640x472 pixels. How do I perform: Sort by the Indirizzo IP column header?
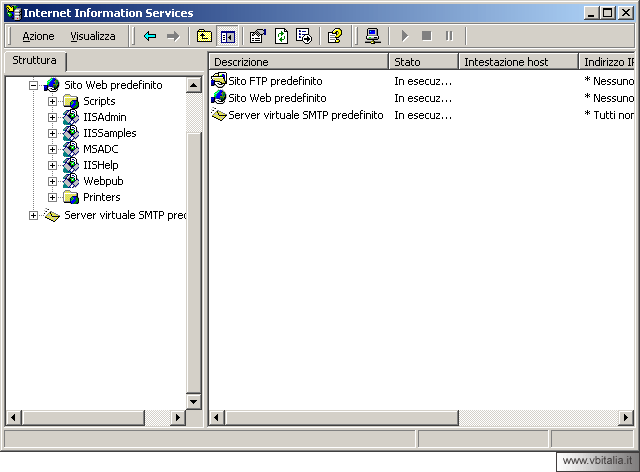tap(607, 62)
